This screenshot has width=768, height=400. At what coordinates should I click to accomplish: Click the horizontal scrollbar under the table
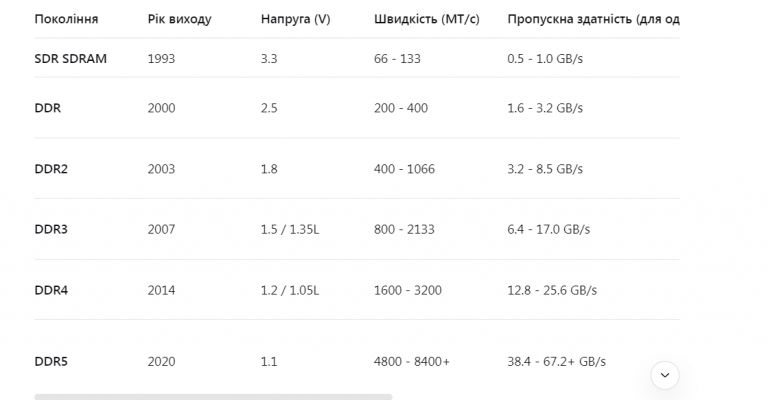point(213,397)
